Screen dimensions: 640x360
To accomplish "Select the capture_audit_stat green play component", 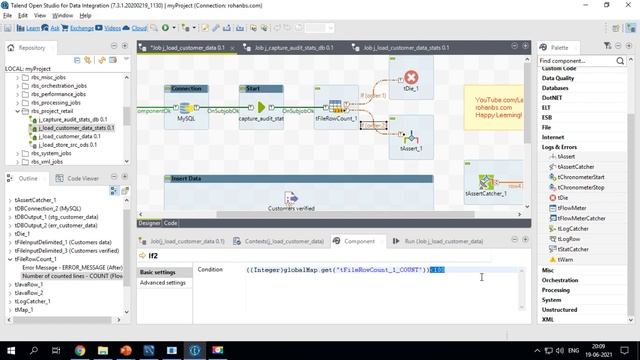I will [x=261, y=108].
